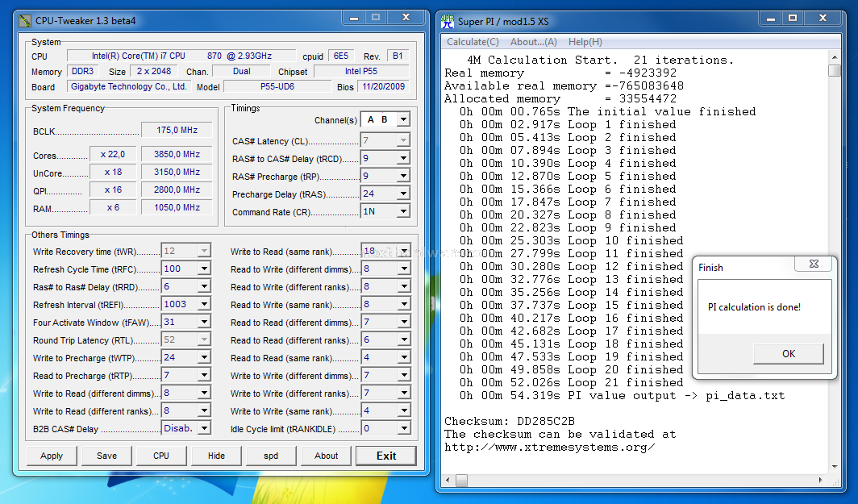Close the Finish dialog with X
The height and width of the screenshot is (504, 858).
coord(814,264)
